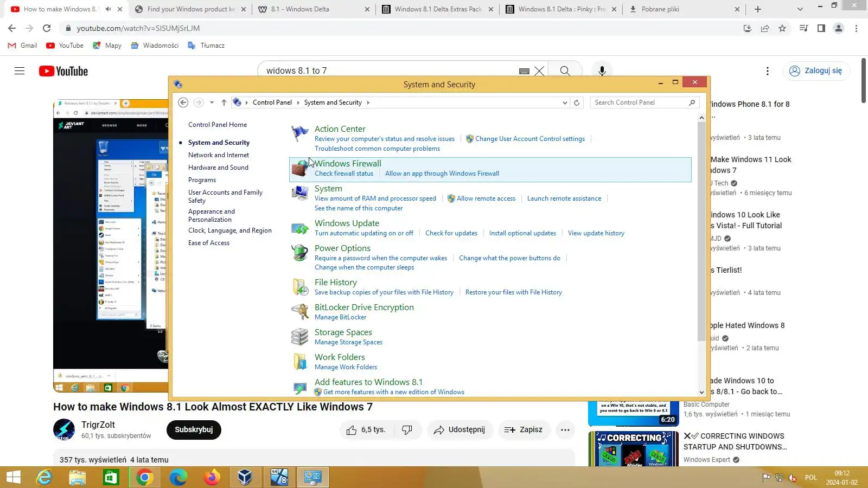
Task: Click the Chrome address bar URL
Action: click(138, 28)
